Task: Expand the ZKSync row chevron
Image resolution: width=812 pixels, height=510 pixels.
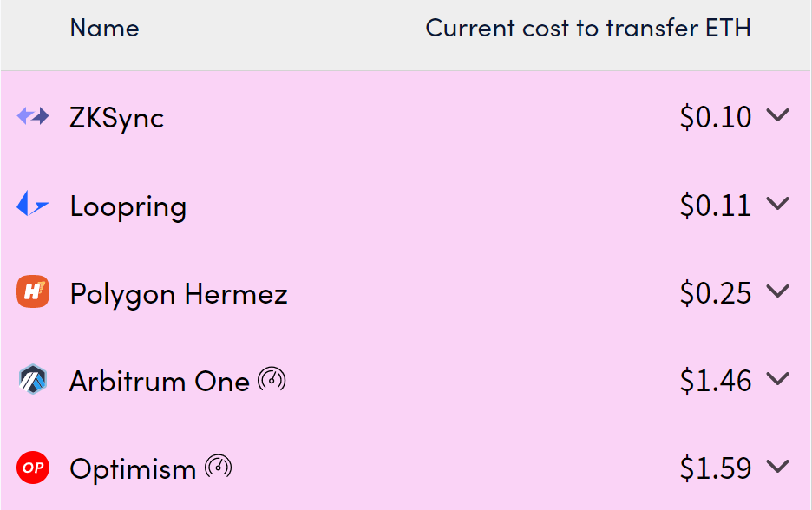Action: click(778, 115)
